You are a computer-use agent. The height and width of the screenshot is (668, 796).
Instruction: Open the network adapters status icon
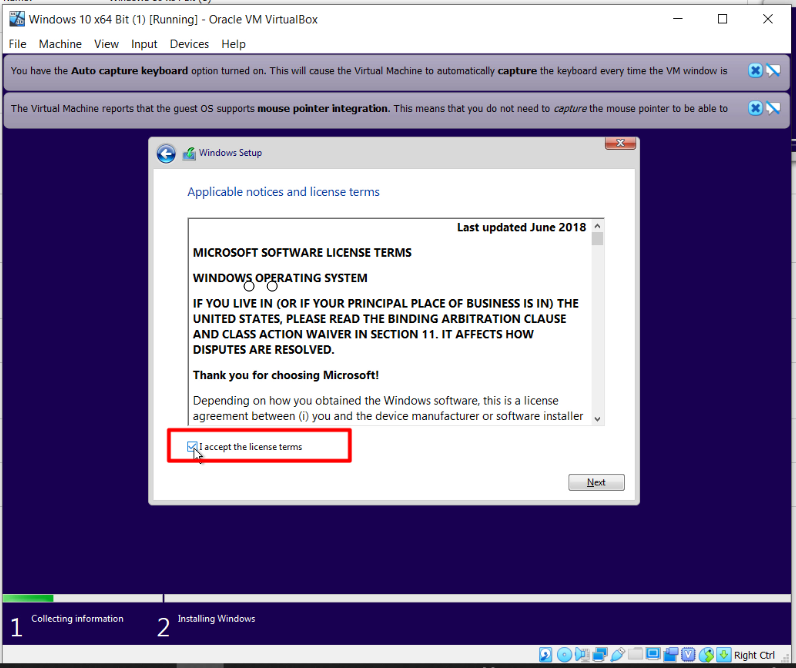(600, 655)
